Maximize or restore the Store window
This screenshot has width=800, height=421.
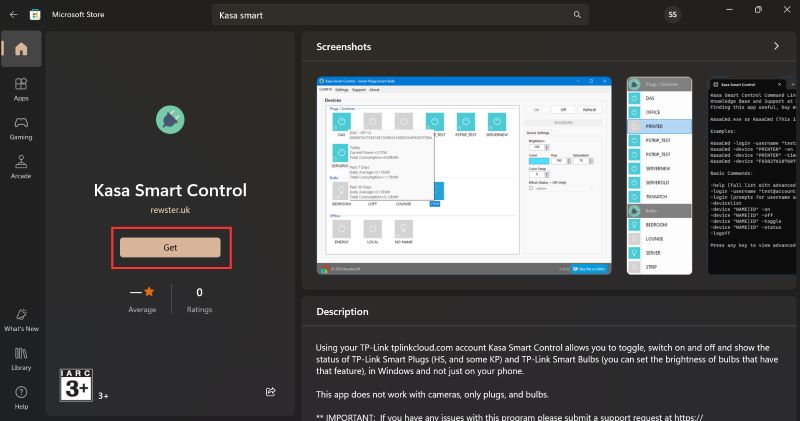(758, 10)
